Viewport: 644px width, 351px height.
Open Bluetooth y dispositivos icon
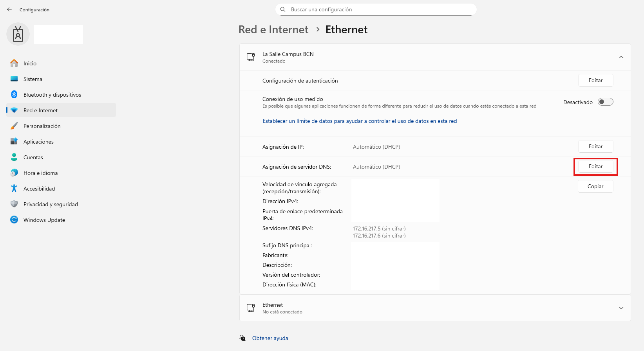(x=14, y=94)
